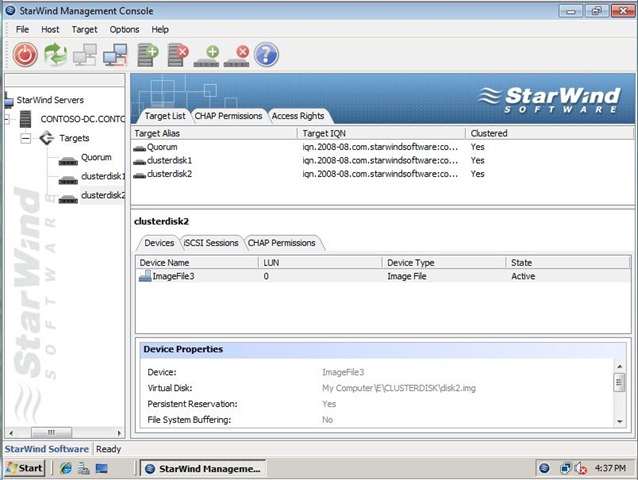This screenshot has height=480, width=638.
Task: Open the Target menu
Action: 84,29
